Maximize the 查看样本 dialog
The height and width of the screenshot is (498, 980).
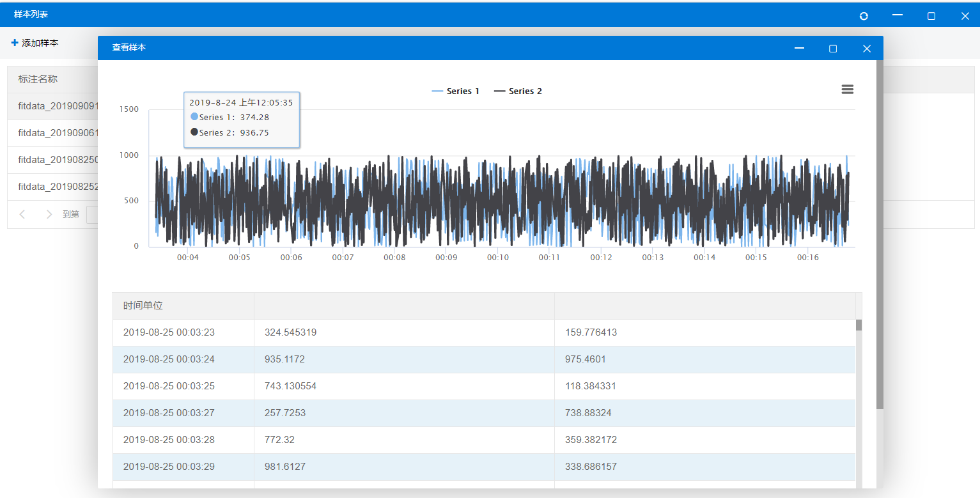pos(833,49)
